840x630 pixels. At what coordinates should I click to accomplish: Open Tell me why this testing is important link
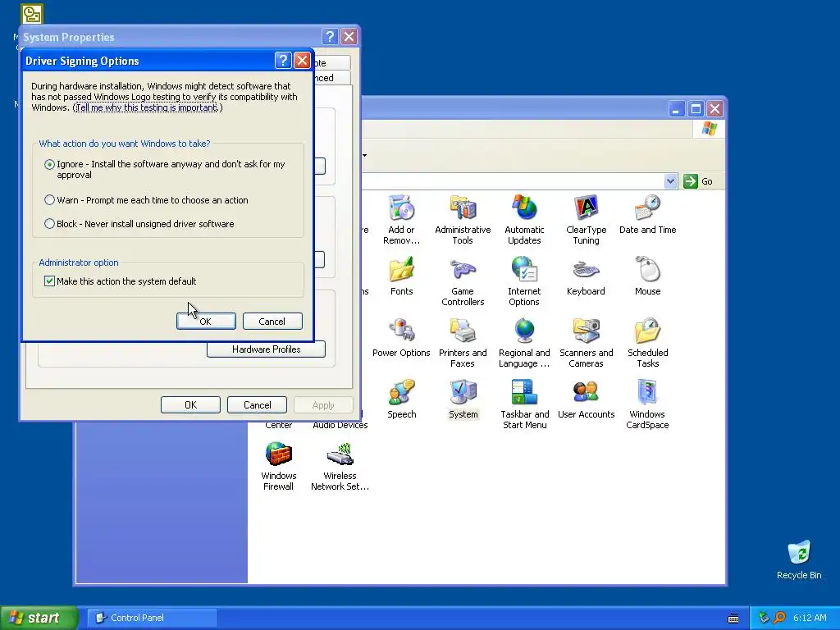(146, 107)
